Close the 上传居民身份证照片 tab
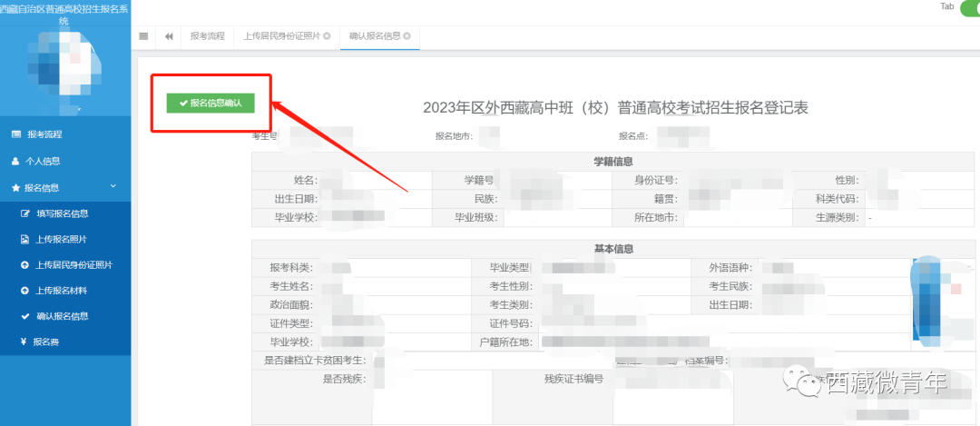The height and width of the screenshot is (426, 980). (327, 36)
